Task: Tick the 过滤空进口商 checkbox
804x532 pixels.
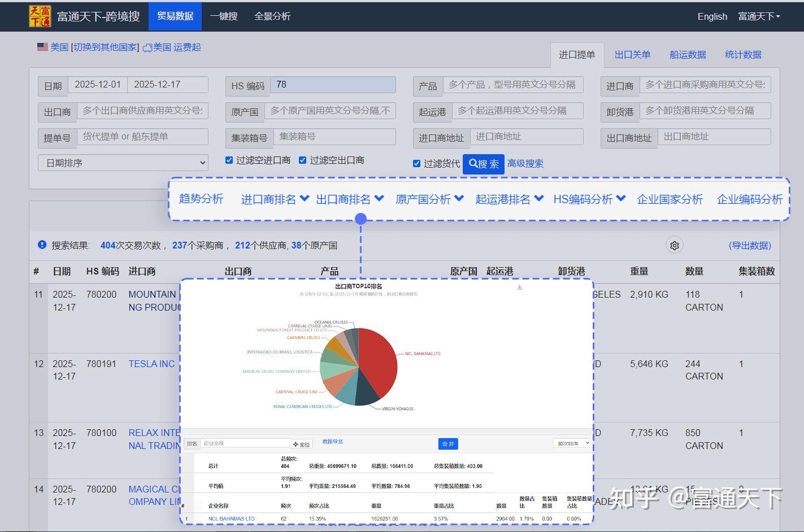Action: tap(229, 160)
